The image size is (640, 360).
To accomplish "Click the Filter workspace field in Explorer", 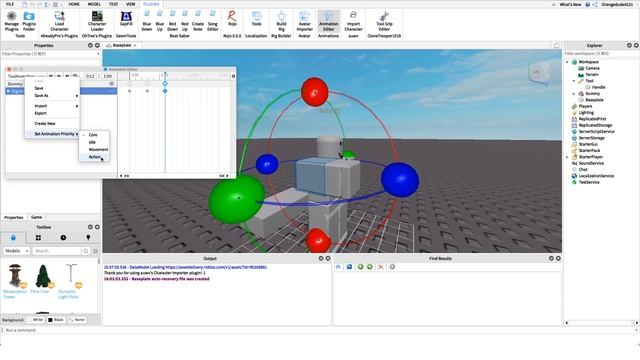I will [600, 54].
